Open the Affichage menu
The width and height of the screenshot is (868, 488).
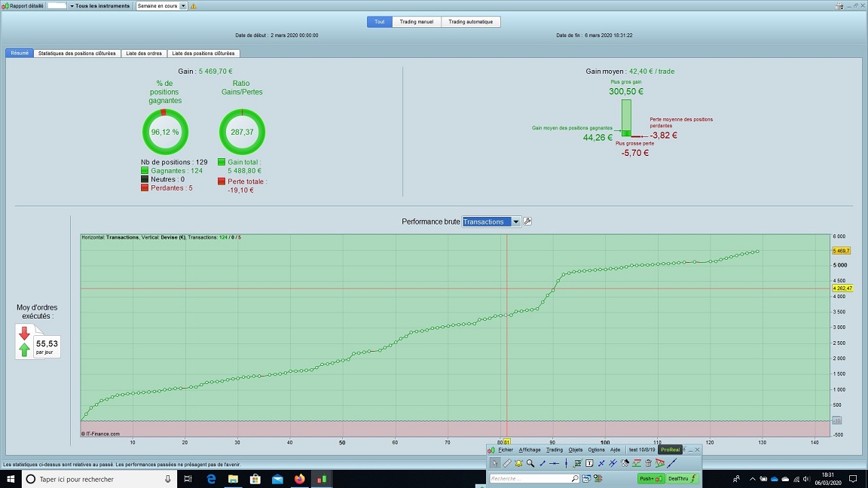coord(529,450)
